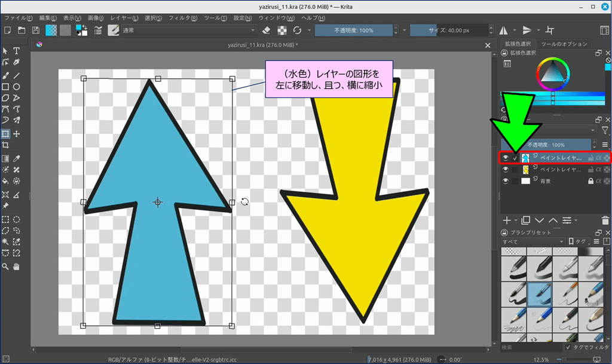This screenshot has width=612, height=364.
Task: Toggle visibility of the yellow paint layer
Action: [506, 170]
